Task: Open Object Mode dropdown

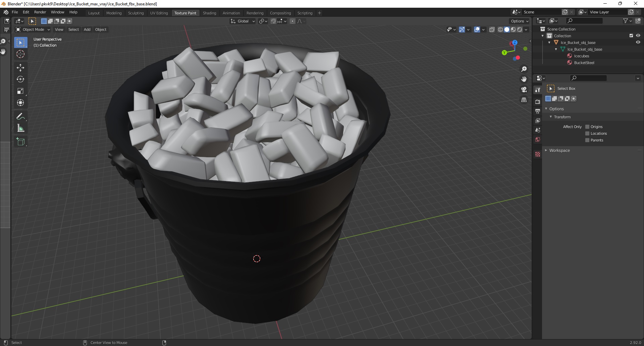Action: tap(33, 30)
